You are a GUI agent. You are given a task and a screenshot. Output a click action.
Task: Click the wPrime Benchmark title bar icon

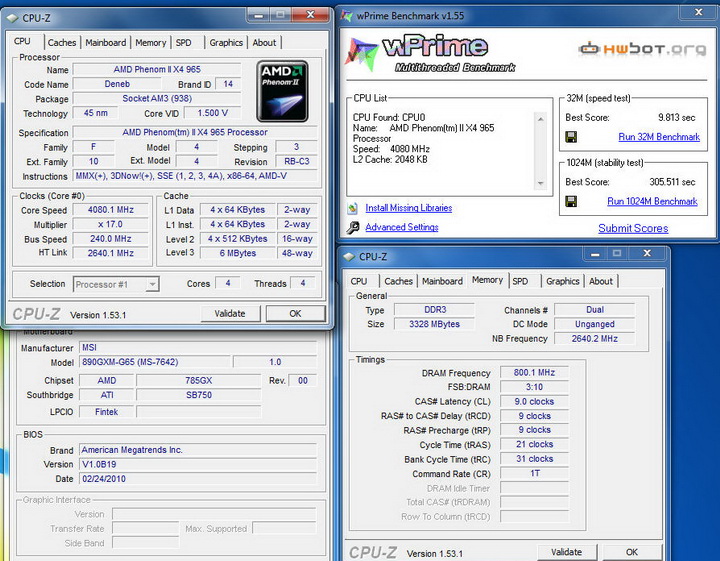(x=346, y=16)
